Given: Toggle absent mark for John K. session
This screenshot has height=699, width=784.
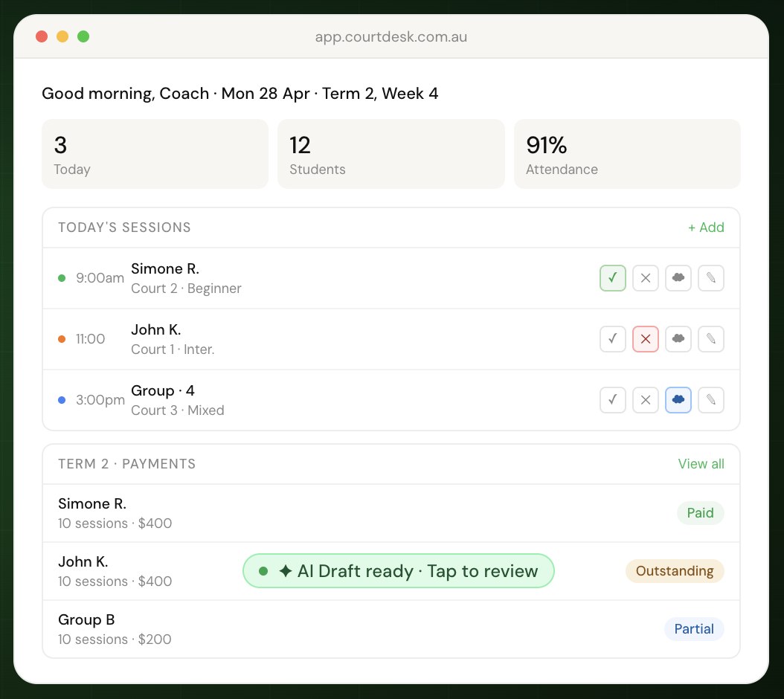Looking at the screenshot, I should point(646,339).
